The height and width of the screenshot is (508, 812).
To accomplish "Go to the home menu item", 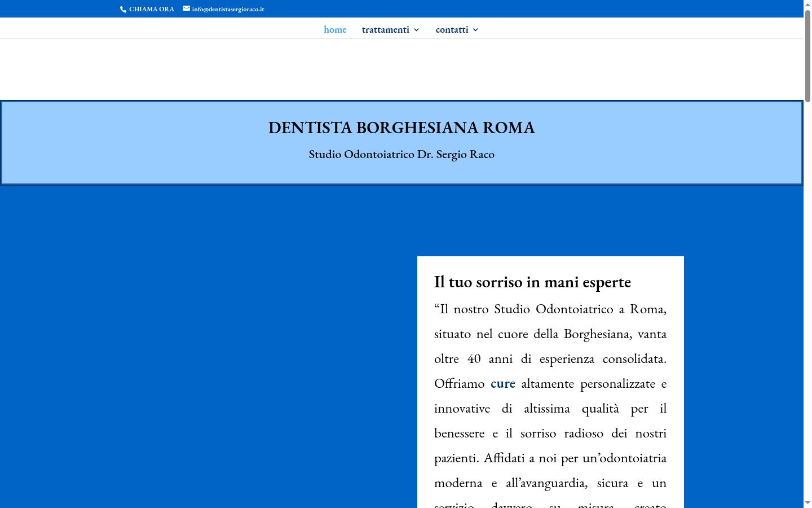I will click(335, 29).
